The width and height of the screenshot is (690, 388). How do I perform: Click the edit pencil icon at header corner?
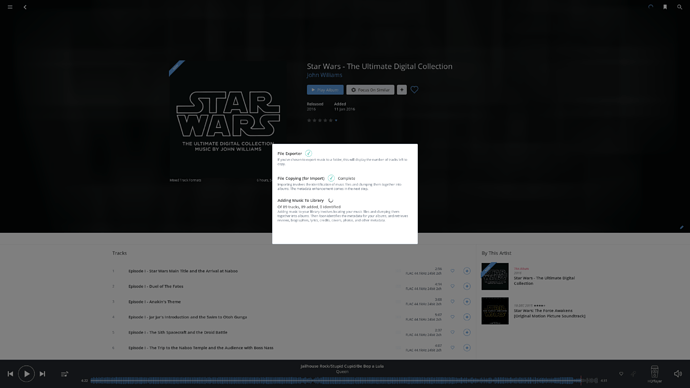(682, 227)
